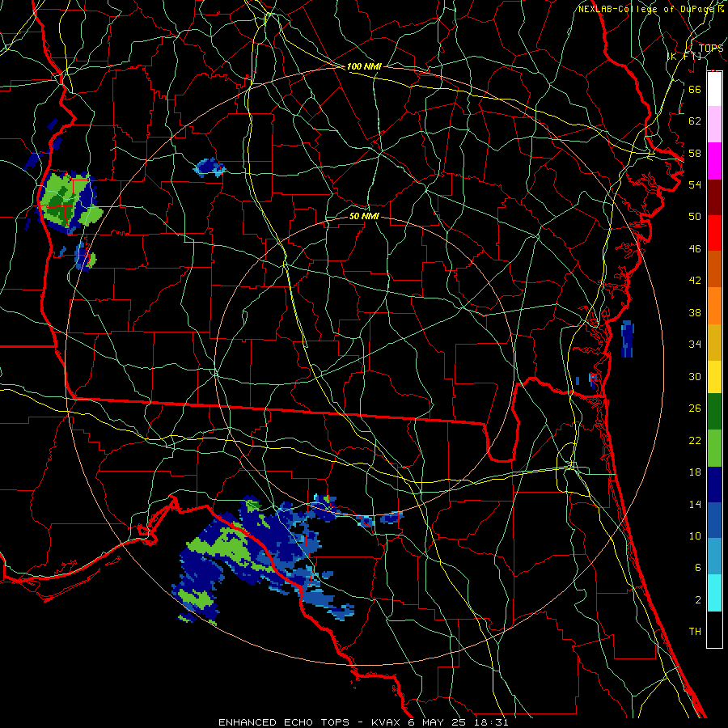Click the legend value "66"

(695, 89)
